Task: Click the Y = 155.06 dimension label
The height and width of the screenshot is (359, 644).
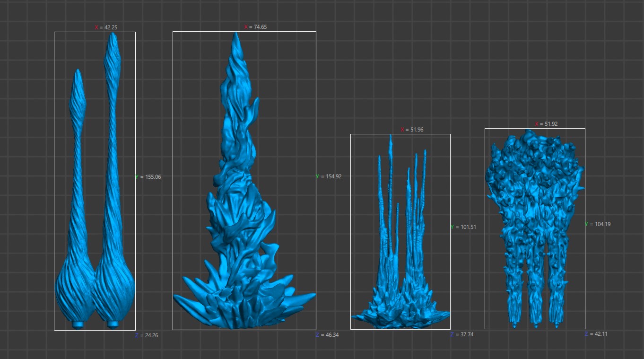Action: tap(148, 177)
